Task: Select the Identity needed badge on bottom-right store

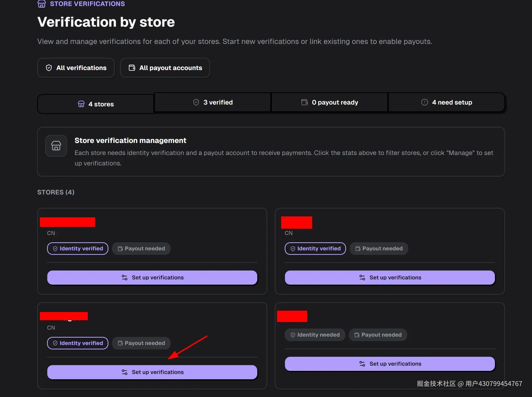Action: (314, 335)
